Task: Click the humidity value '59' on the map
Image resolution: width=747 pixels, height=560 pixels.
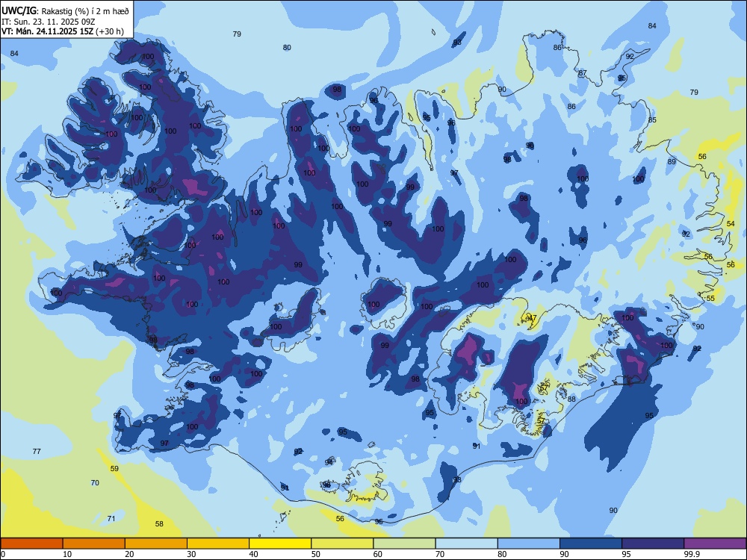Action: [x=114, y=468]
